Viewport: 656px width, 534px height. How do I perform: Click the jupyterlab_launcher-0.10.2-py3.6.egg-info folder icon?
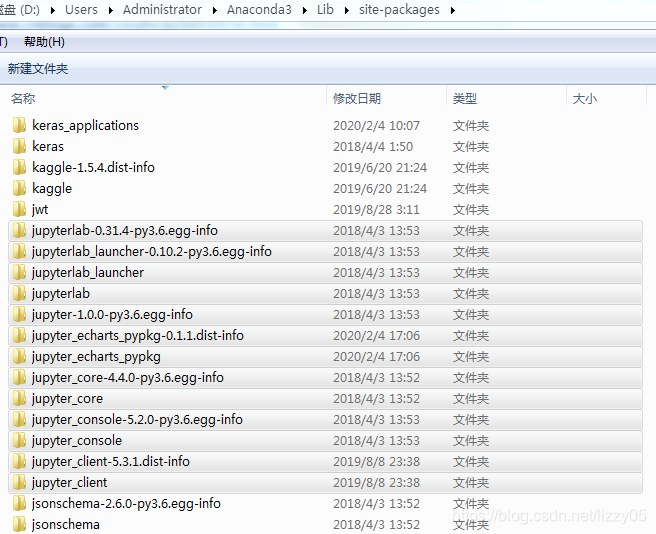tap(19, 251)
